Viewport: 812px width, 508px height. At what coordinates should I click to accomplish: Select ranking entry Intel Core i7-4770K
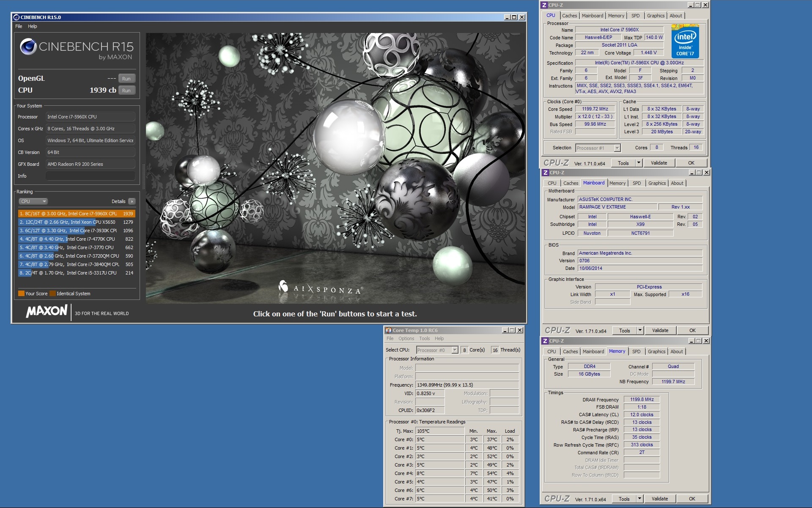pos(77,239)
